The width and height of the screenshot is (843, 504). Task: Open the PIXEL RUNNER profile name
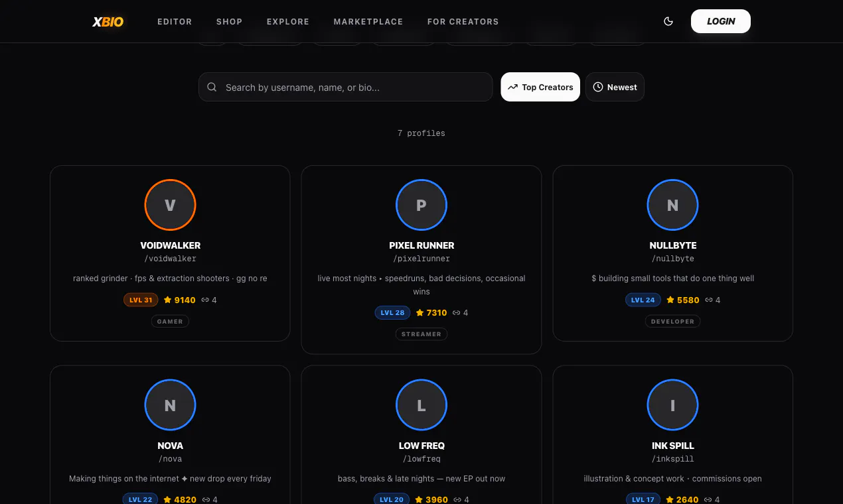coord(421,245)
